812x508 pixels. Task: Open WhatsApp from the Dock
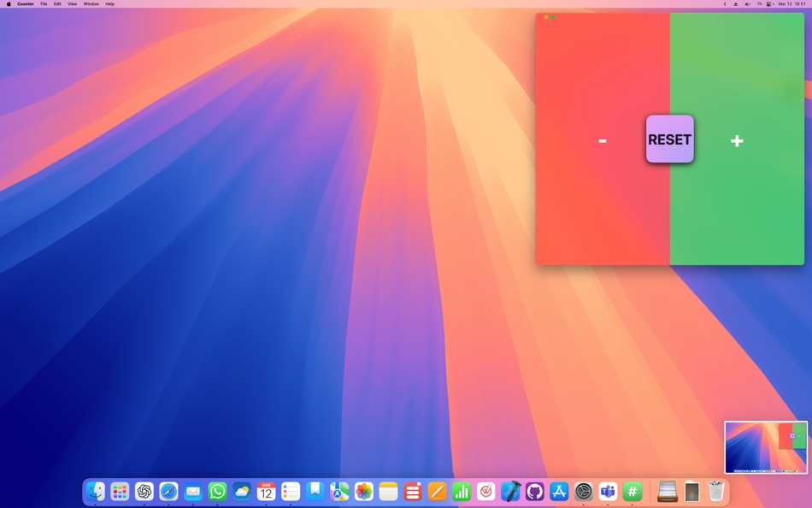[x=217, y=492]
